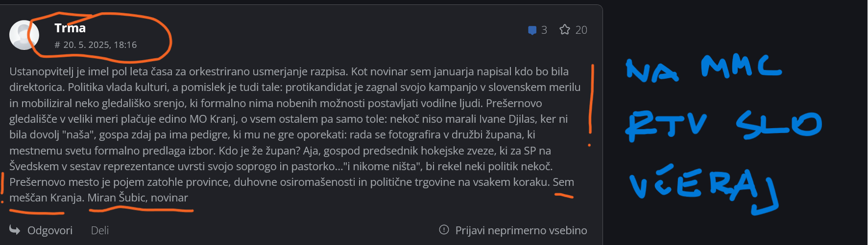Click the handwritten blue text NA MMC
Image resolution: width=868 pixels, height=245 pixels.
point(704,68)
